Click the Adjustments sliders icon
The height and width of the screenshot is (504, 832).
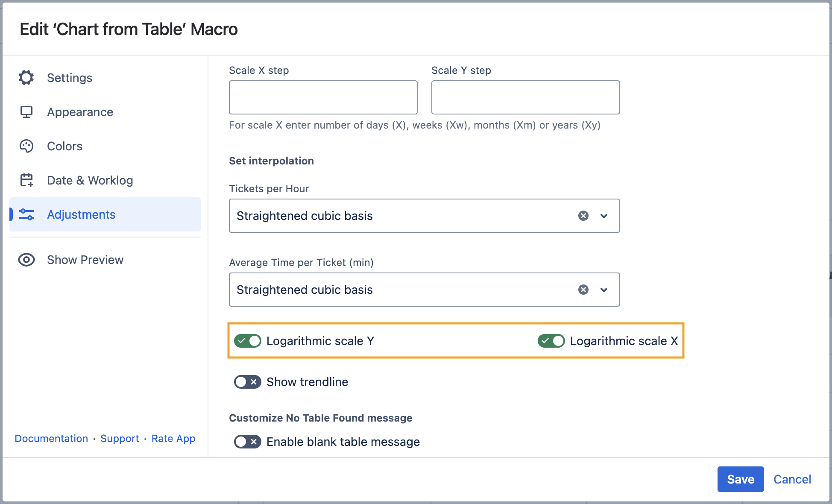coord(26,214)
